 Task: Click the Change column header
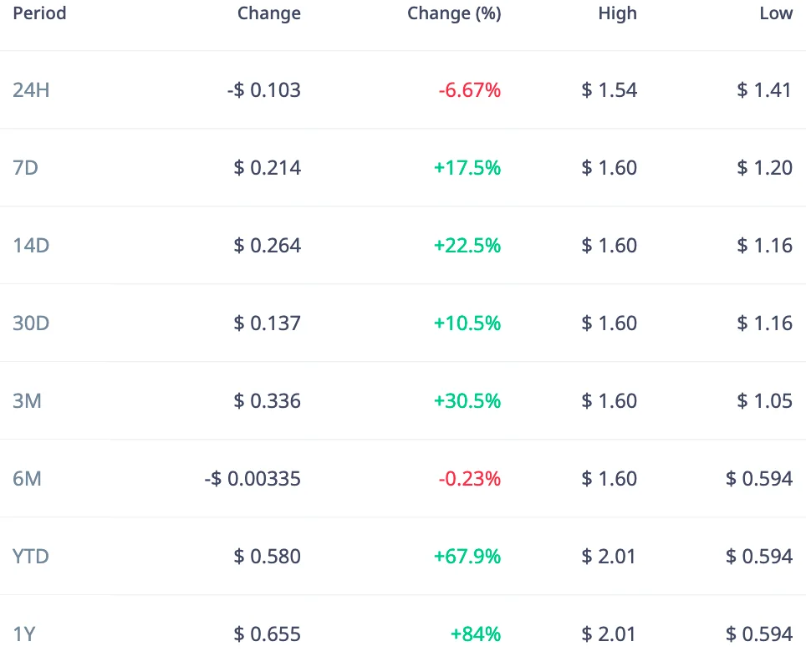point(268,13)
